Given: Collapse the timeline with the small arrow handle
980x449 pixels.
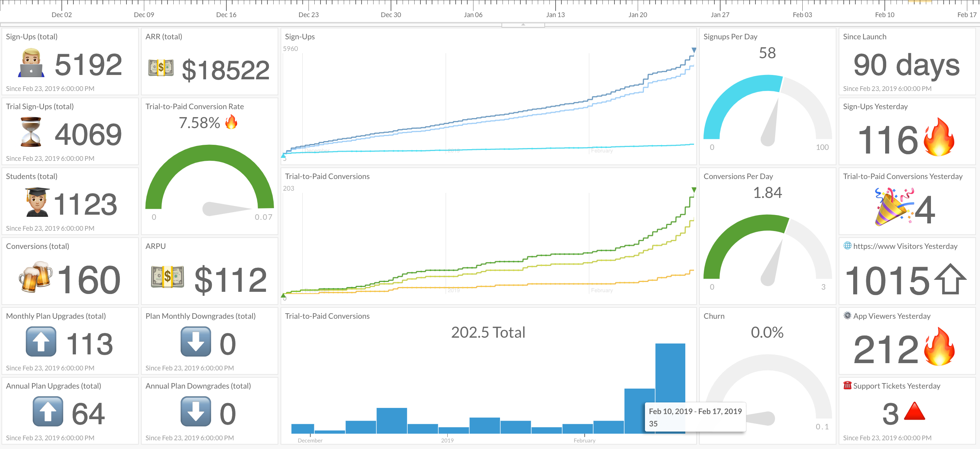Looking at the screenshot, I should 523,25.
